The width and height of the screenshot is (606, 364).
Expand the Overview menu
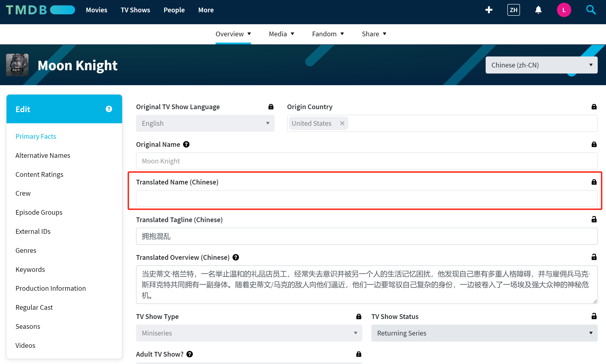click(233, 34)
